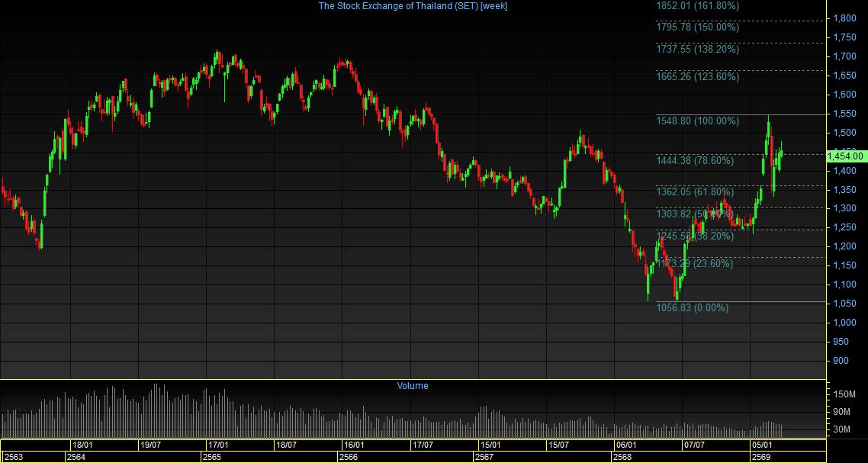Click the 05/01 date label on the time axis

pyautogui.click(x=762, y=445)
